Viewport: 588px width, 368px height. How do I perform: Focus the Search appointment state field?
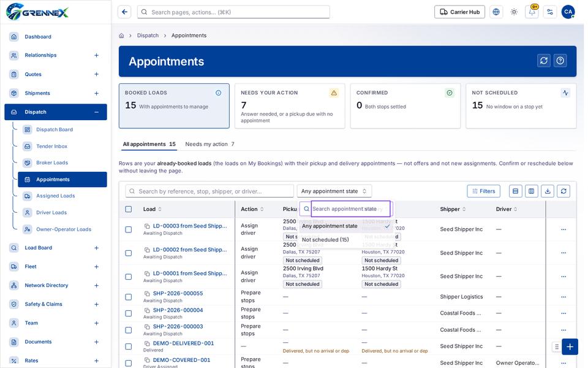click(x=350, y=209)
